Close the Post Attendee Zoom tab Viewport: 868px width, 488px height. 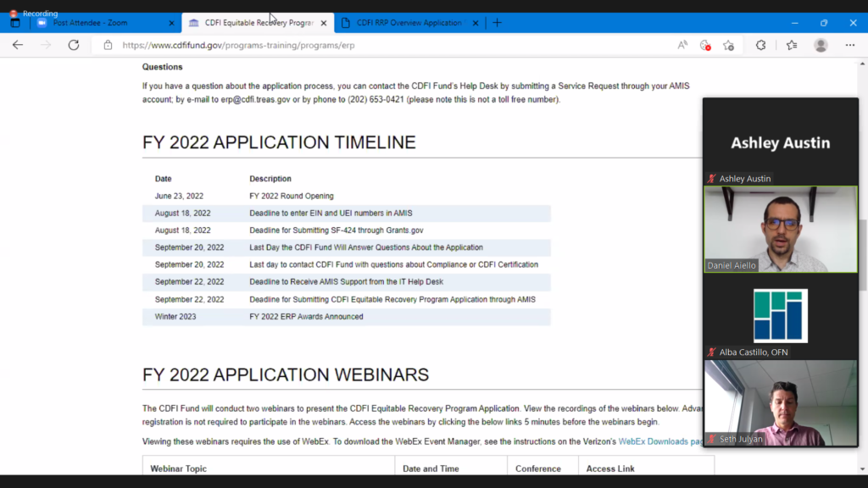171,23
